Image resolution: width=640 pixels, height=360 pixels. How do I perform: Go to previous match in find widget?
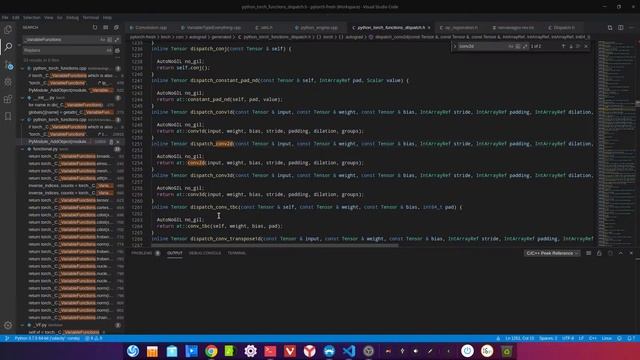click(563, 46)
